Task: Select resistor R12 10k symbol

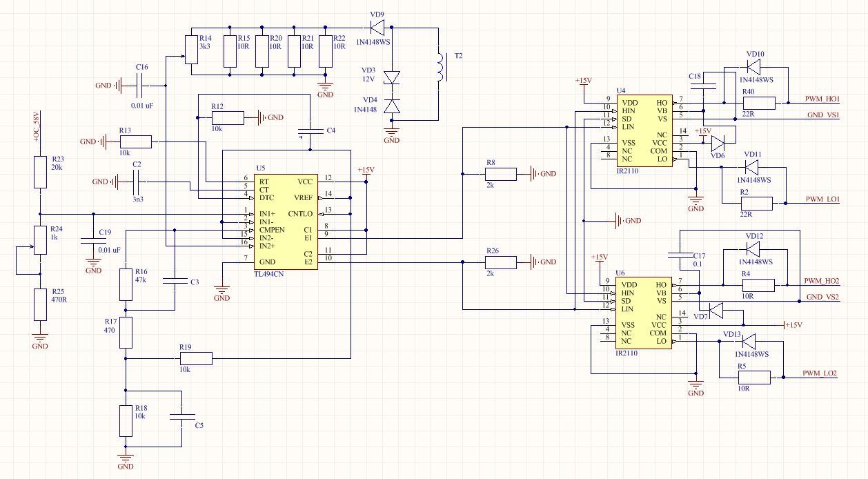Action: (228, 118)
